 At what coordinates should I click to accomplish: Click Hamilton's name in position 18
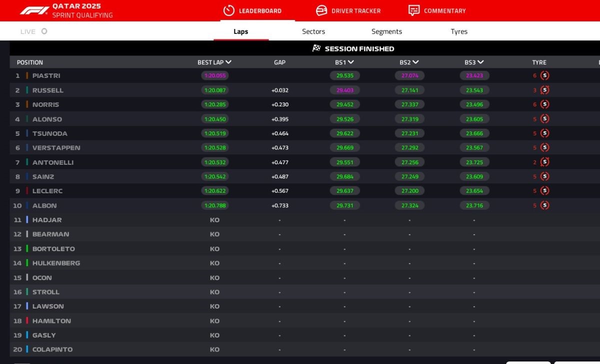tap(51, 321)
